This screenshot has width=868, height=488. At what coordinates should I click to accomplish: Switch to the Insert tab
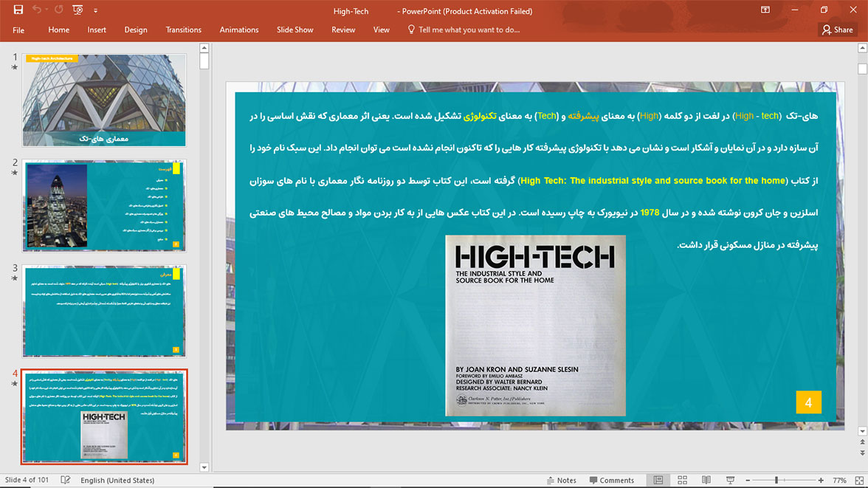97,30
